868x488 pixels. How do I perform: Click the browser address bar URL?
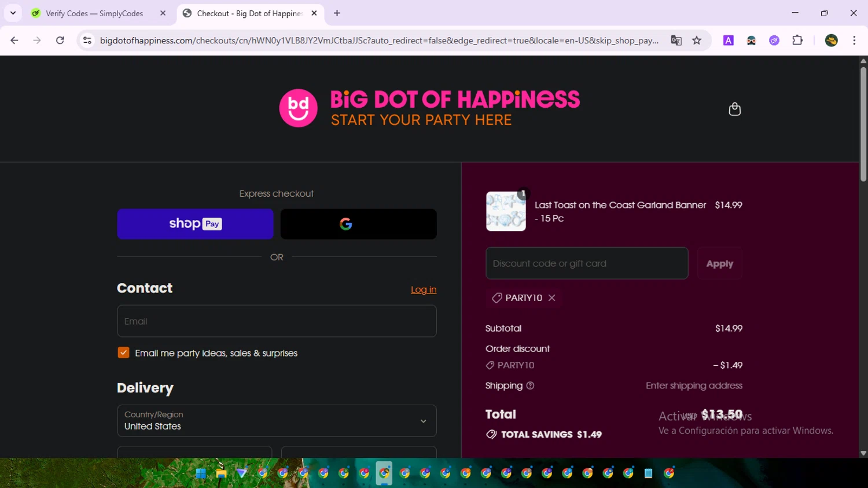379,41
